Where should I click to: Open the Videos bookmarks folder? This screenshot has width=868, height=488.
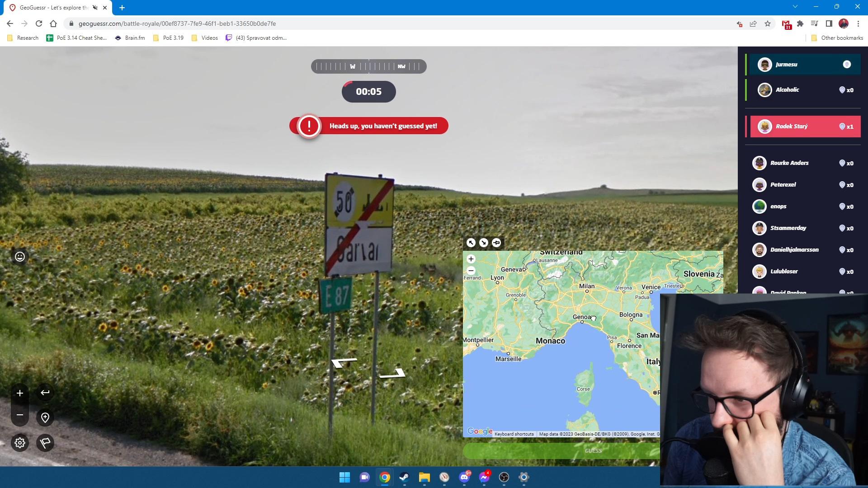pyautogui.click(x=204, y=38)
